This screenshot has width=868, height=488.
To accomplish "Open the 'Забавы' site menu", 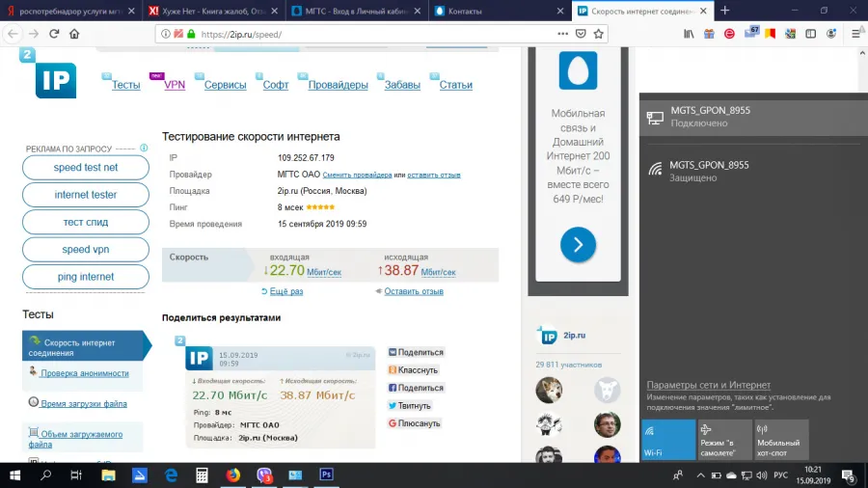I will coord(402,85).
